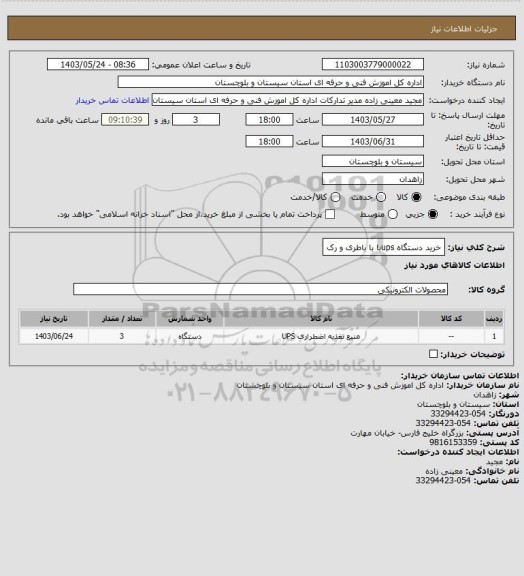This screenshot has height=576, width=524.
Task: Choose the جزیی purchase process option
Action: tap(433, 214)
